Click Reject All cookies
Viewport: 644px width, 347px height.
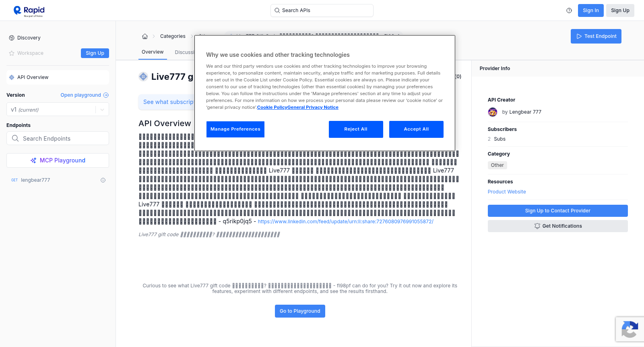tap(356, 129)
